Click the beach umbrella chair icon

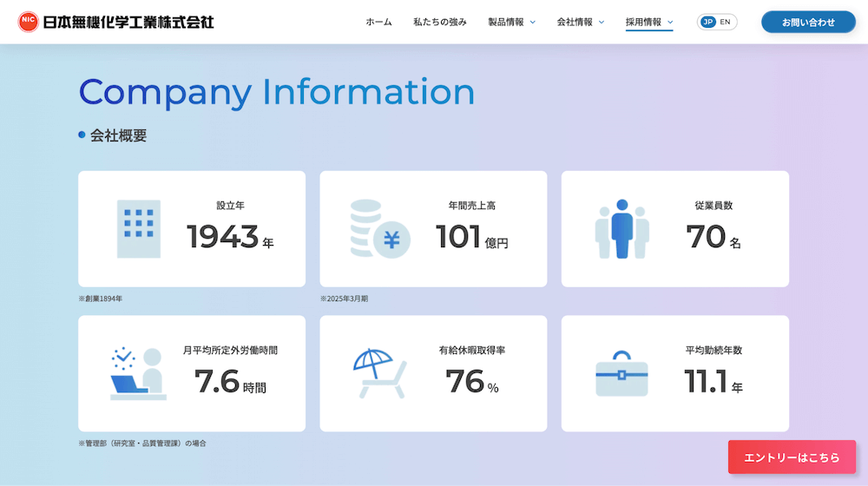379,374
